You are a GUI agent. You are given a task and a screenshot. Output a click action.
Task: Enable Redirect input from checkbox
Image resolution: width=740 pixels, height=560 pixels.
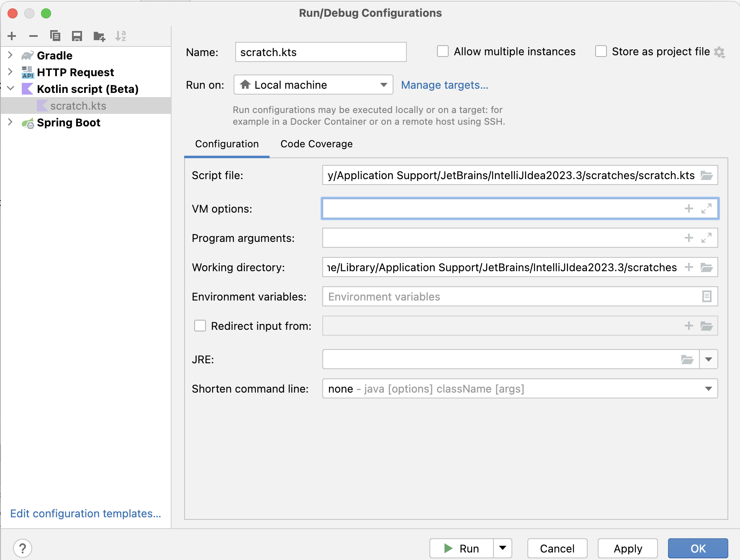(x=200, y=326)
